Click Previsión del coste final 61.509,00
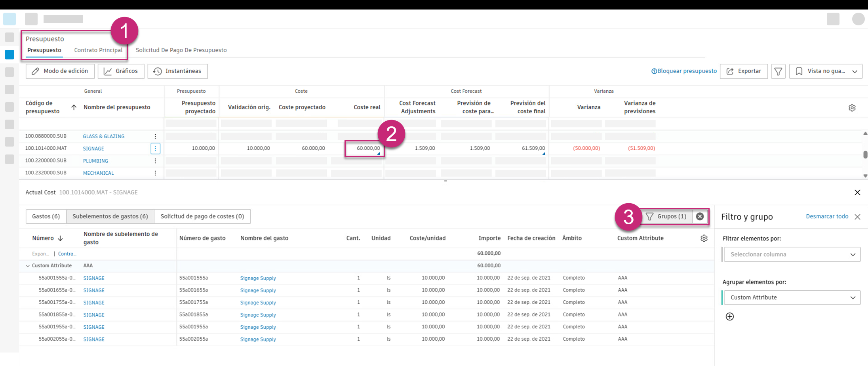This screenshot has width=868, height=366. (x=533, y=149)
